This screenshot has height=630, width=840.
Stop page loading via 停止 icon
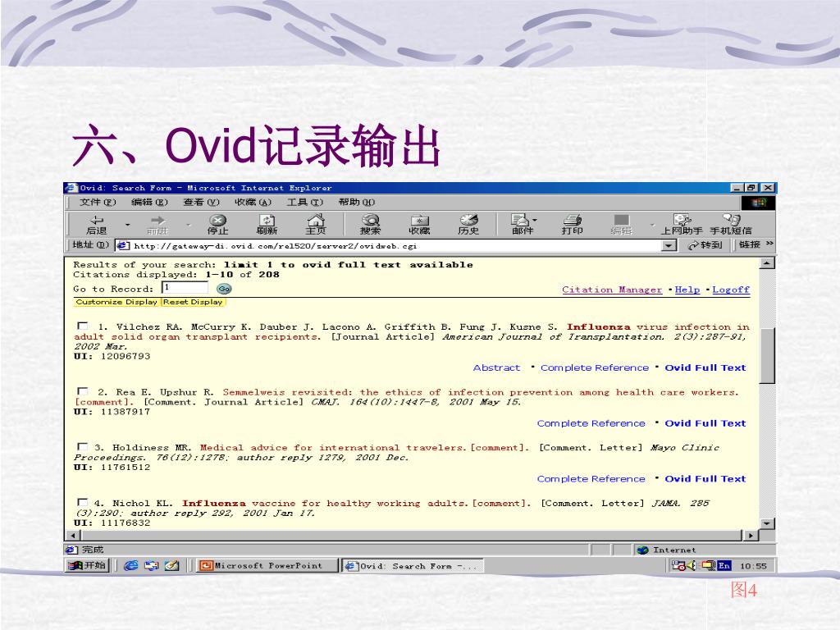click(217, 225)
